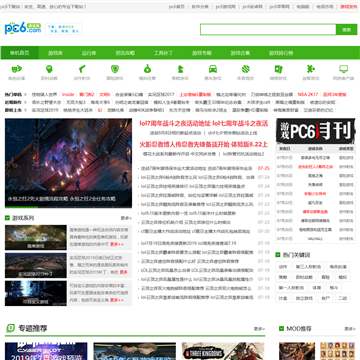This screenshot has width=360, height=360.
Task: Select the 体育 keyword tag
Action: [x=317, y=287]
